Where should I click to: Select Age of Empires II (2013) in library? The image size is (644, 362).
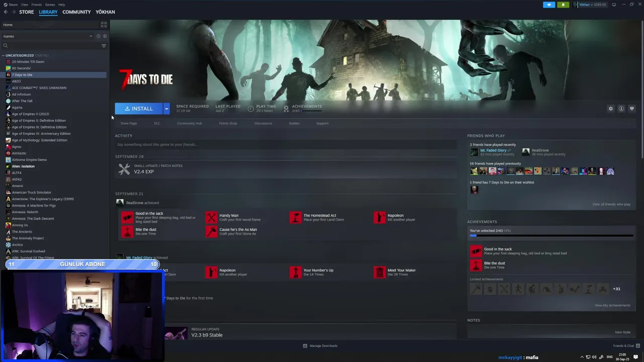[30, 114]
